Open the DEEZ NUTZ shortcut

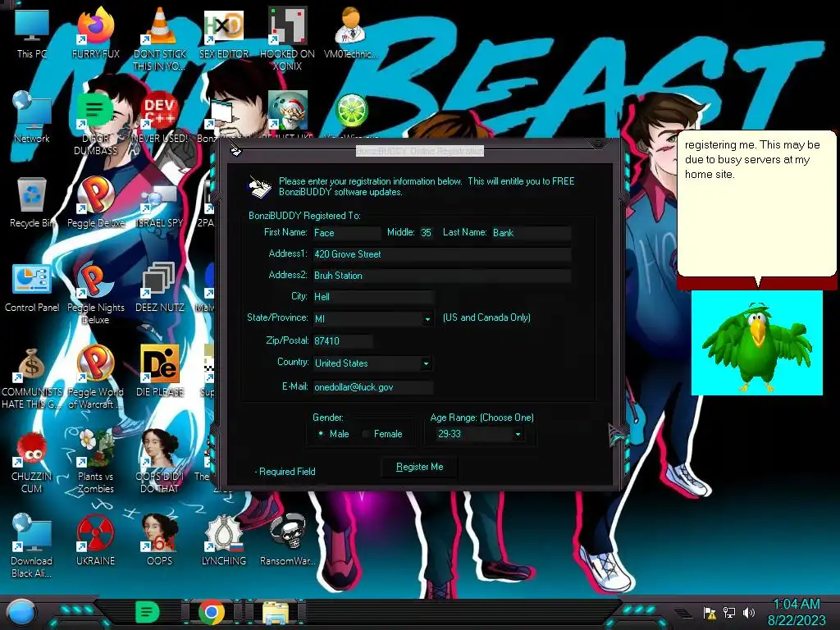pyautogui.click(x=160, y=286)
